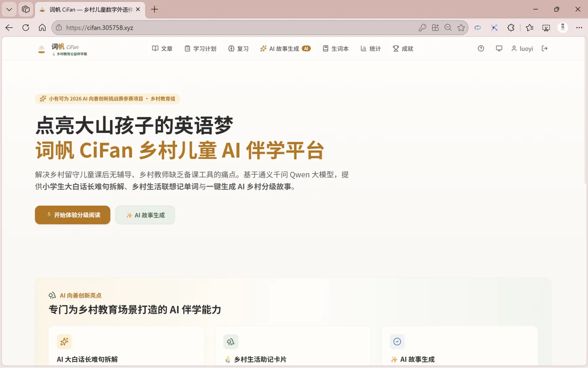Open the 生词本 navigation item
The width and height of the screenshot is (588, 368).
tap(336, 49)
